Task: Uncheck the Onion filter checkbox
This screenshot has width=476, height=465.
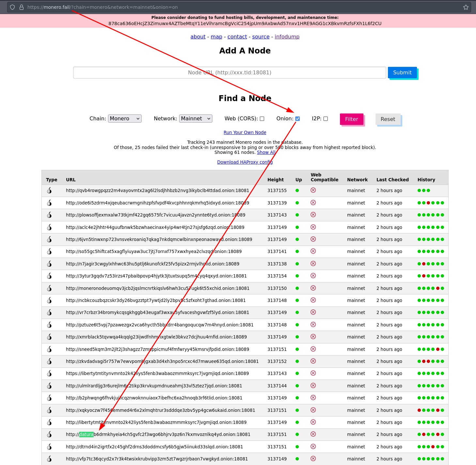Action: [298, 119]
